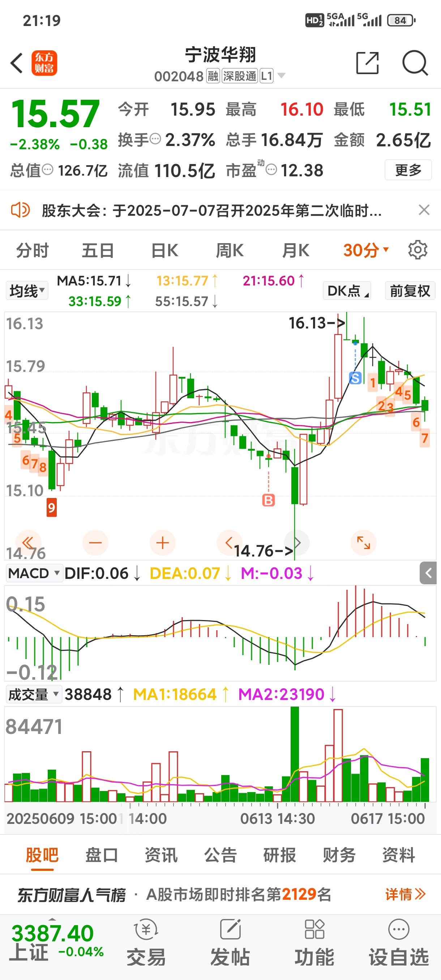Switch to 五日 chart tab

[x=98, y=250]
